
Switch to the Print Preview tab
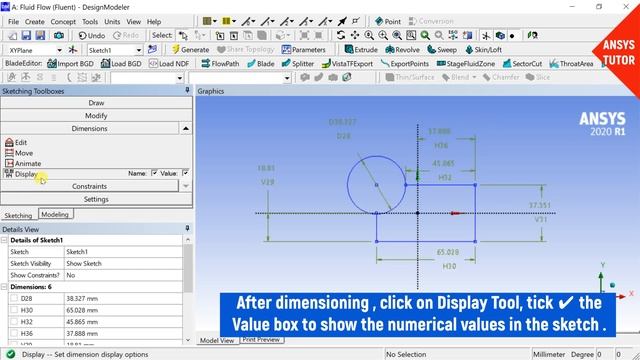[x=261, y=340]
